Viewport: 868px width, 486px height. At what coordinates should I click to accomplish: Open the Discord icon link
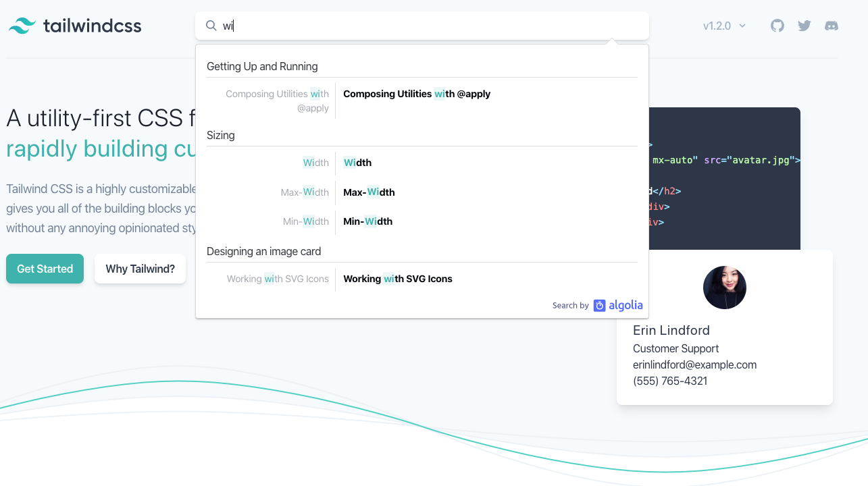point(832,26)
